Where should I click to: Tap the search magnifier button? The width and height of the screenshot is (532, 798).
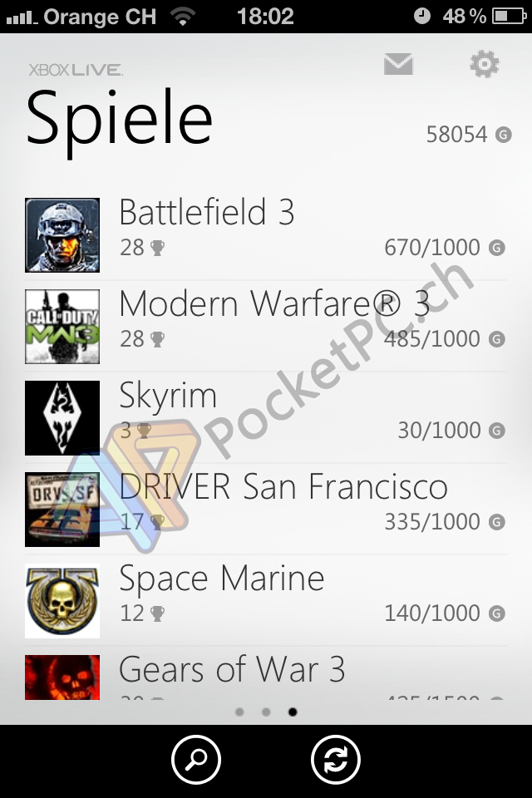tap(196, 760)
